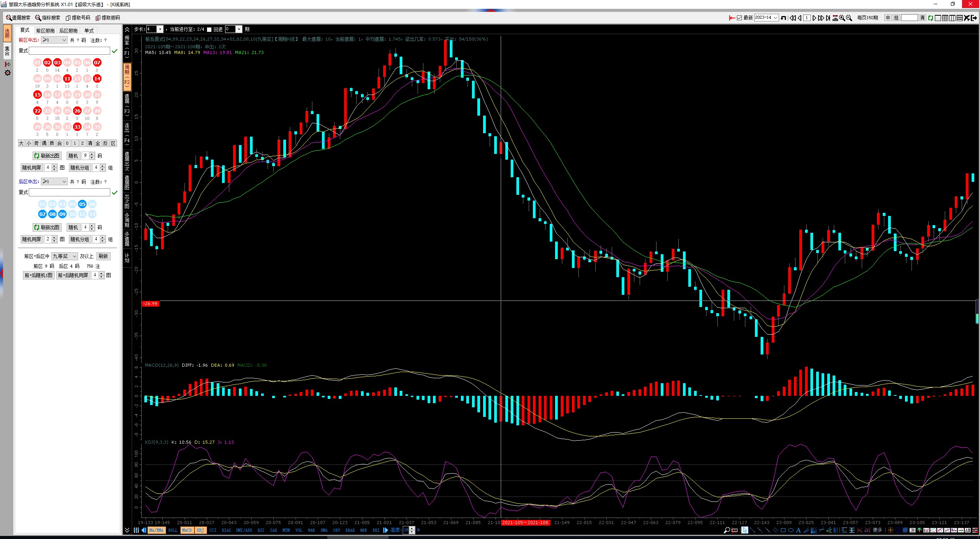Click the ruler measurement tool icon
The image size is (980, 539).
pos(735,530)
